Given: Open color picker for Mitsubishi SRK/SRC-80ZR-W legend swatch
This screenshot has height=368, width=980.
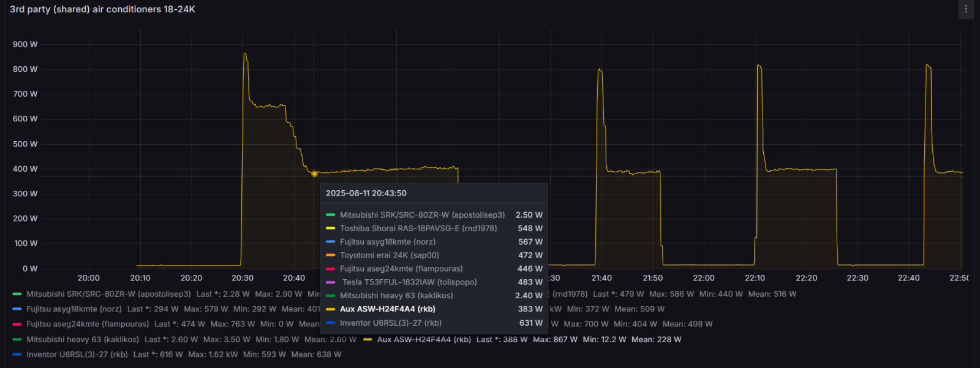Looking at the screenshot, I should coord(17,294).
